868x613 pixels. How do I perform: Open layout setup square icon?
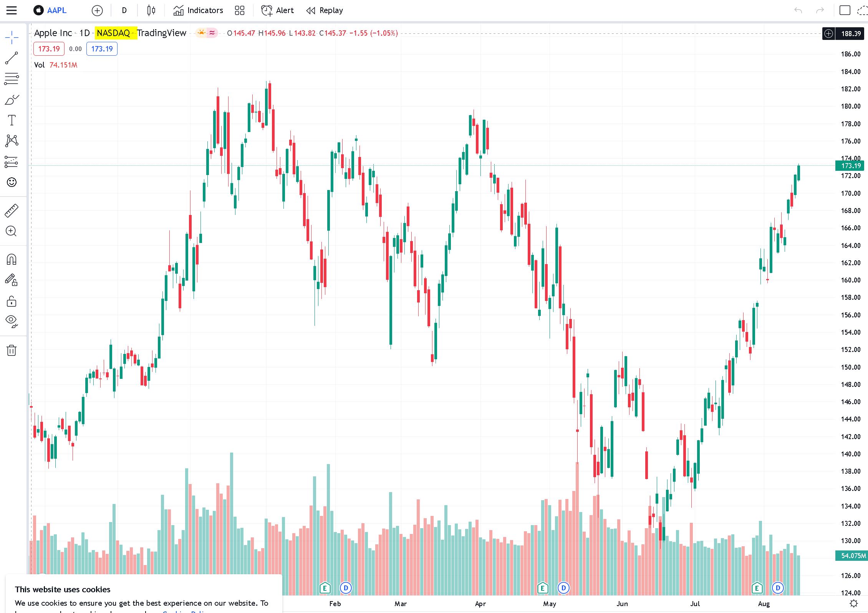[845, 10]
